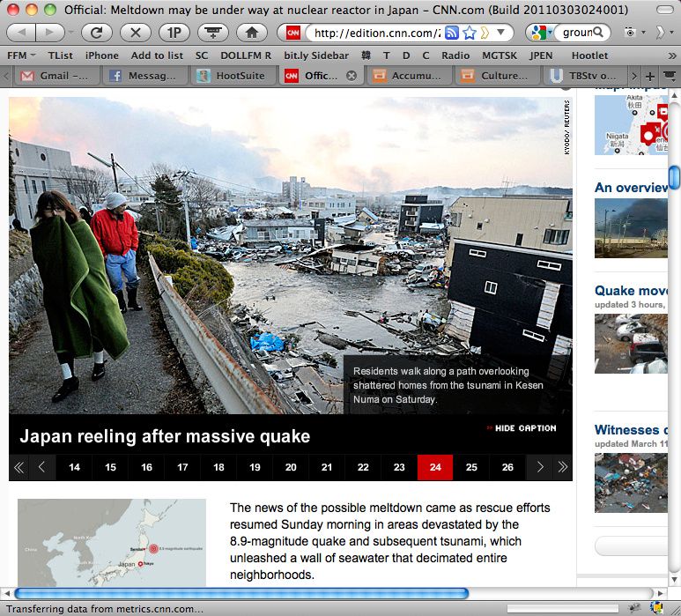Select gallery photo number 20
The image size is (681, 616).
tap(291, 467)
